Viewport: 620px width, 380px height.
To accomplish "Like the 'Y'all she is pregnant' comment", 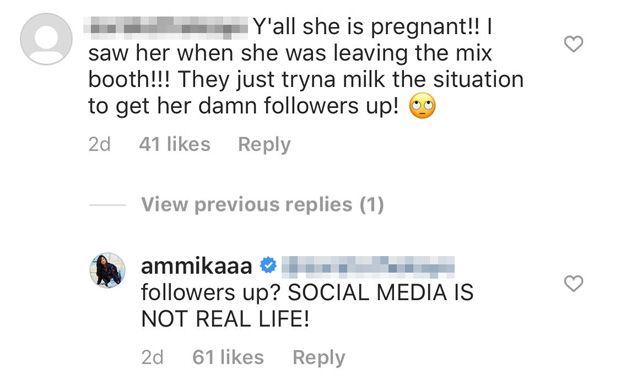I will point(573,44).
